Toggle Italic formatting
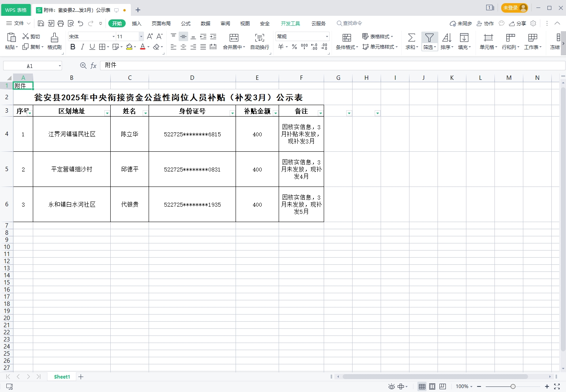Screen dimensions: 566x392 click(82, 47)
